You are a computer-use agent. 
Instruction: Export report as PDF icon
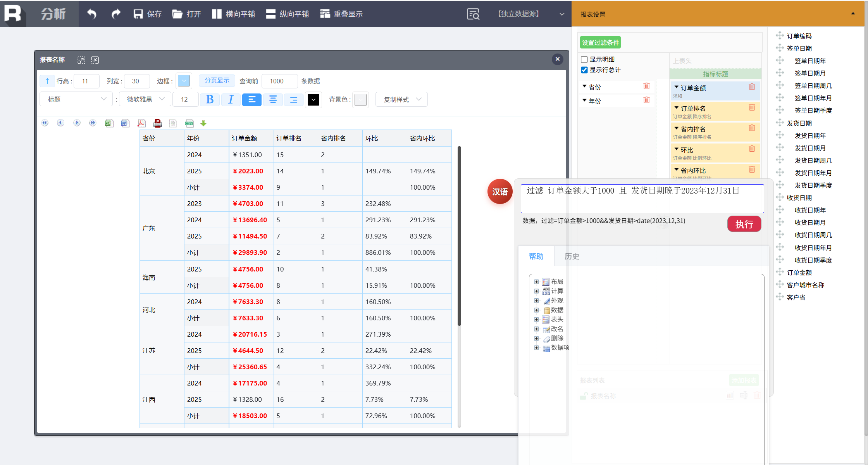(141, 123)
